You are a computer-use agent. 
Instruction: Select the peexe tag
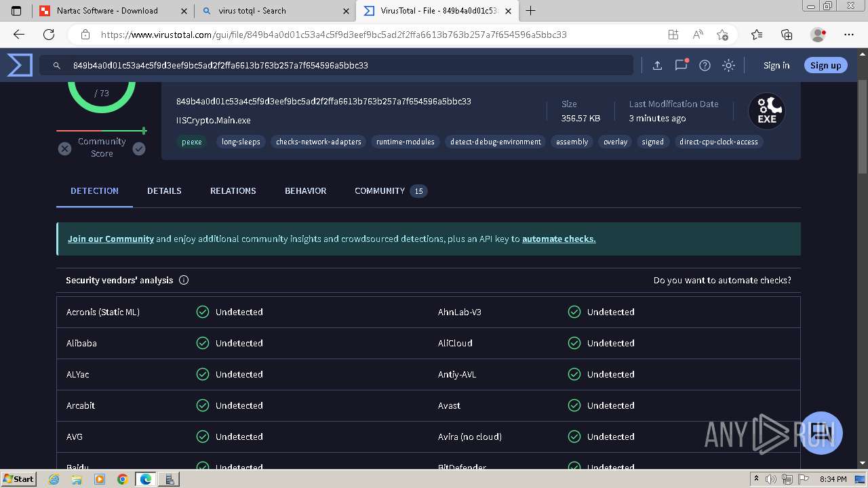click(x=192, y=142)
